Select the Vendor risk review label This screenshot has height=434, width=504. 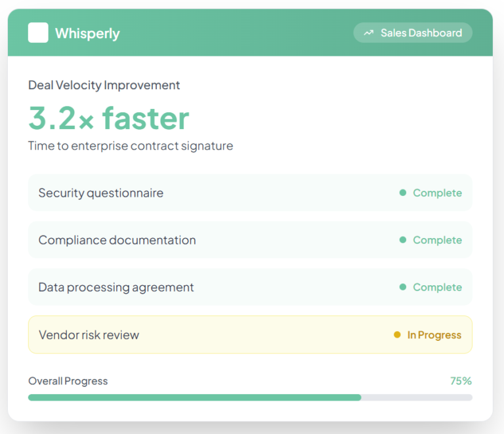click(89, 335)
